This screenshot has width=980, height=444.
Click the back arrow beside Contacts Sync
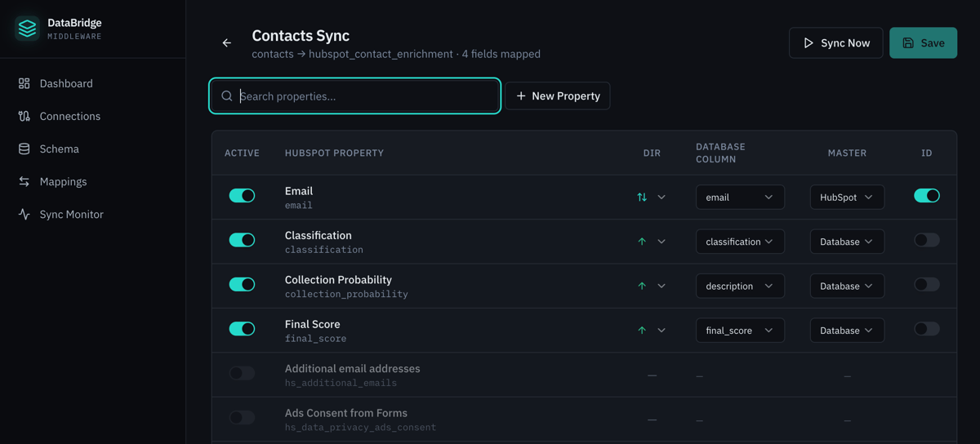(227, 43)
